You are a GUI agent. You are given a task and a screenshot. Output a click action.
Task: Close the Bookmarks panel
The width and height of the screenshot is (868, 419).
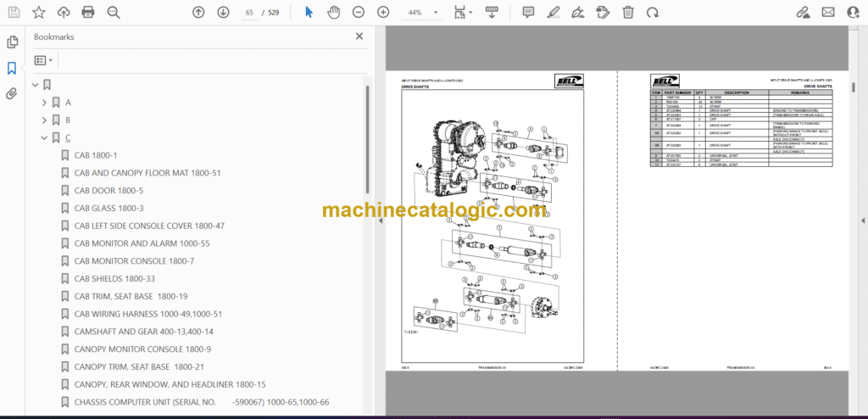click(359, 36)
